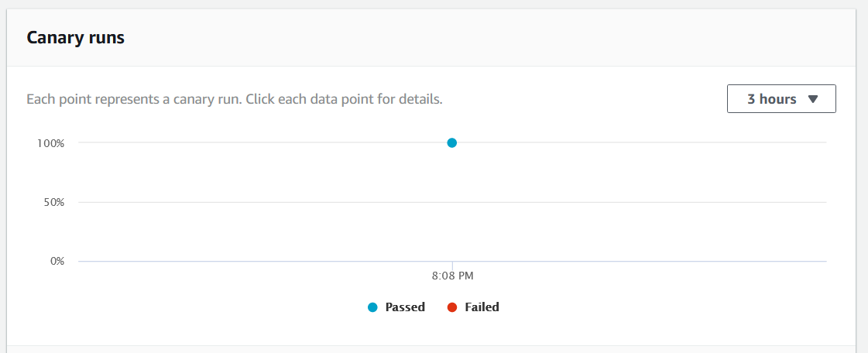Viewport: 868px width, 353px height.
Task: Click the red Failed legend dot
Action: pyautogui.click(x=451, y=307)
